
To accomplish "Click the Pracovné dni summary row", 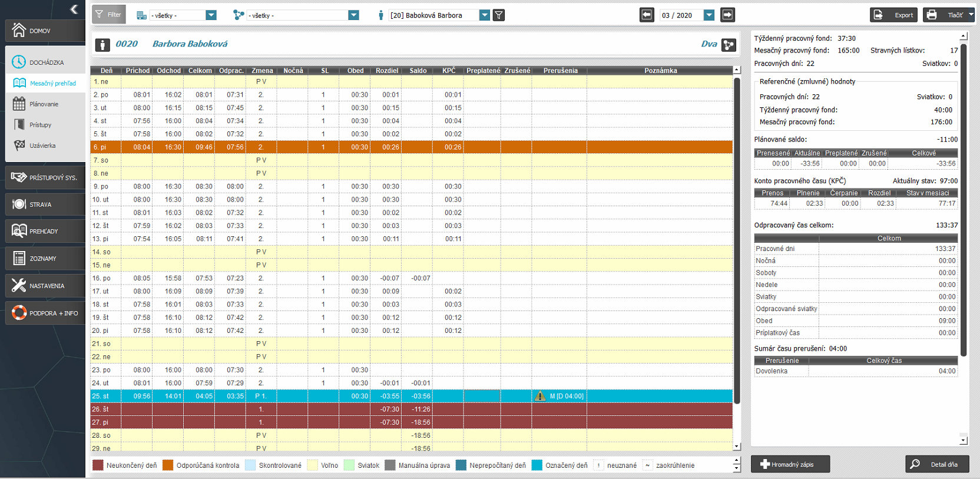I will point(856,249).
